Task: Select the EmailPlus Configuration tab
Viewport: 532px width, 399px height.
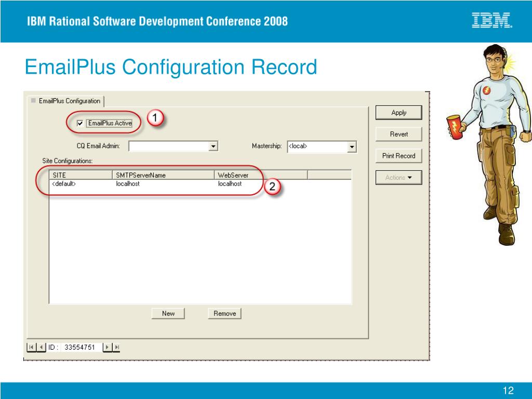Action: click(x=66, y=101)
